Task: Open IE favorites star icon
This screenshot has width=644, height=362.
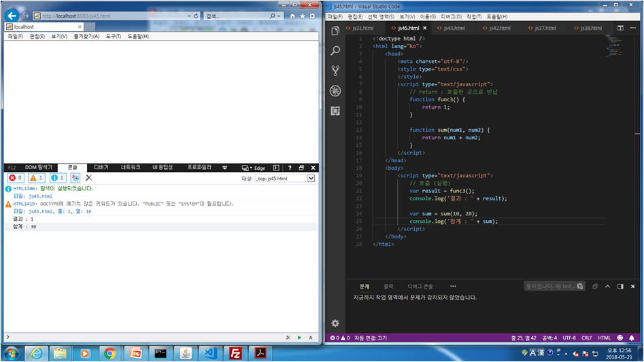Action: tap(303, 16)
